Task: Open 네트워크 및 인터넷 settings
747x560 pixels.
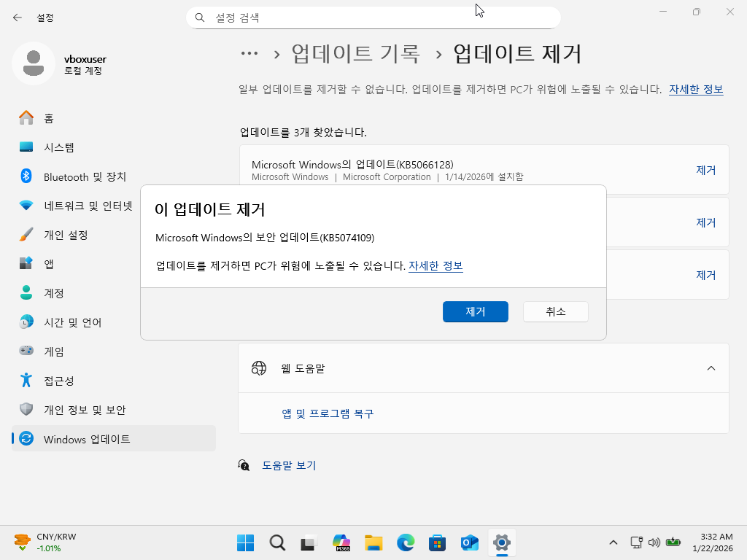Action: tap(76, 206)
